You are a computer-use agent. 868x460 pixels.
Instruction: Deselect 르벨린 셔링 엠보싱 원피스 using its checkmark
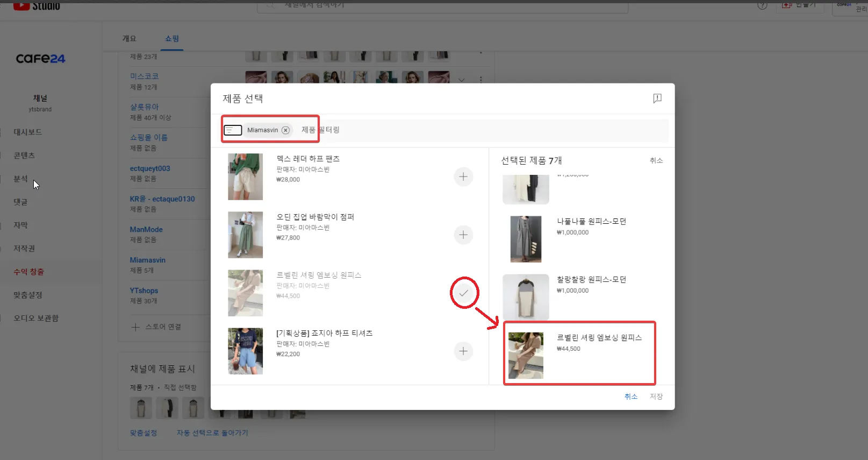(x=463, y=293)
